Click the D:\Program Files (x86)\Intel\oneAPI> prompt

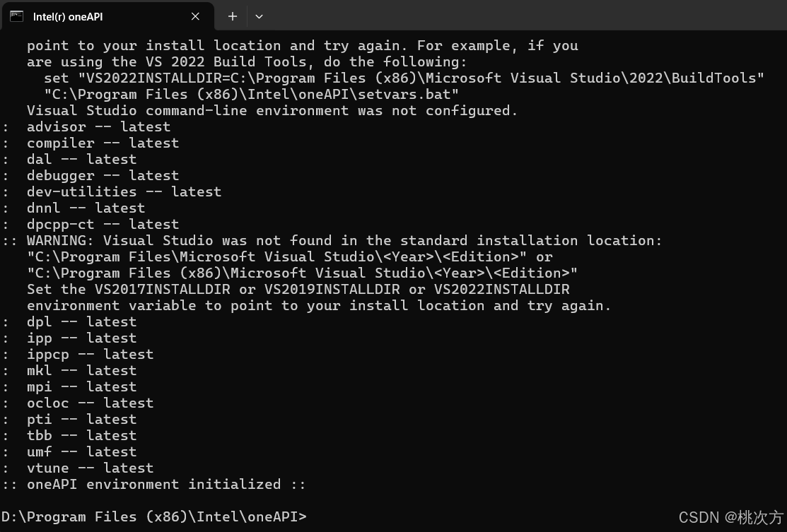pyautogui.click(x=153, y=516)
